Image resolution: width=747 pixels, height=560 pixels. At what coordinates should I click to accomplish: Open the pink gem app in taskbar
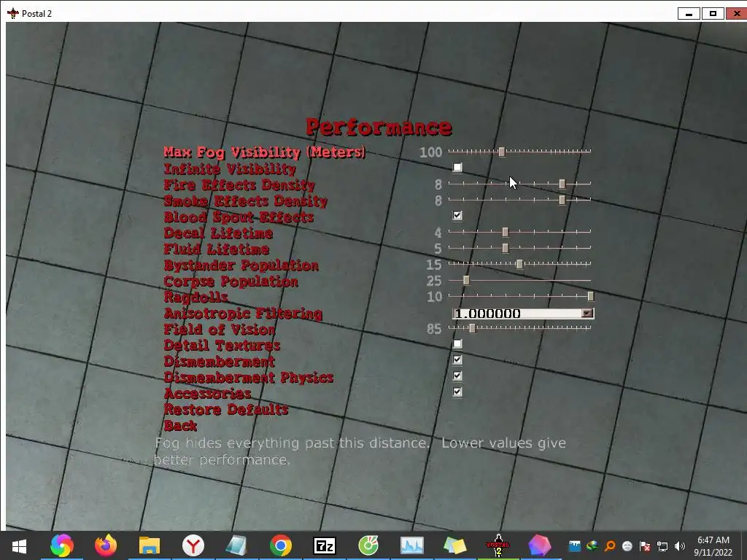[539, 545]
